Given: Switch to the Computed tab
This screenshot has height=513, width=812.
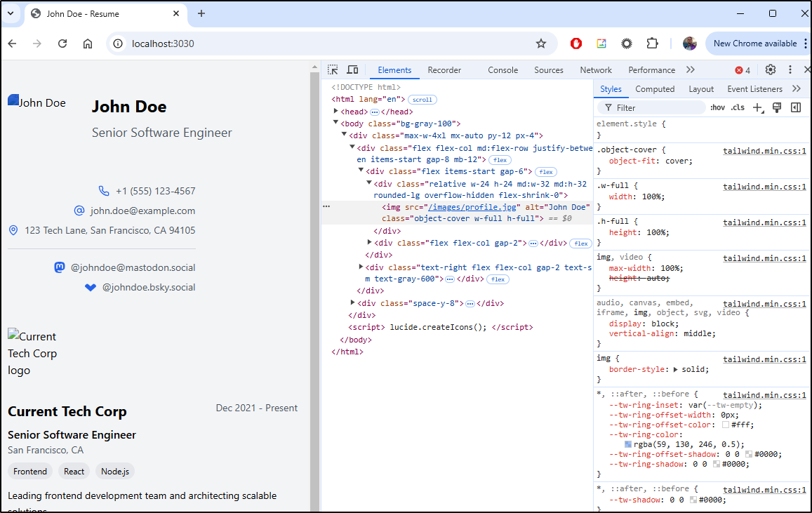Looking at the screenshot, I should [655, 89].
